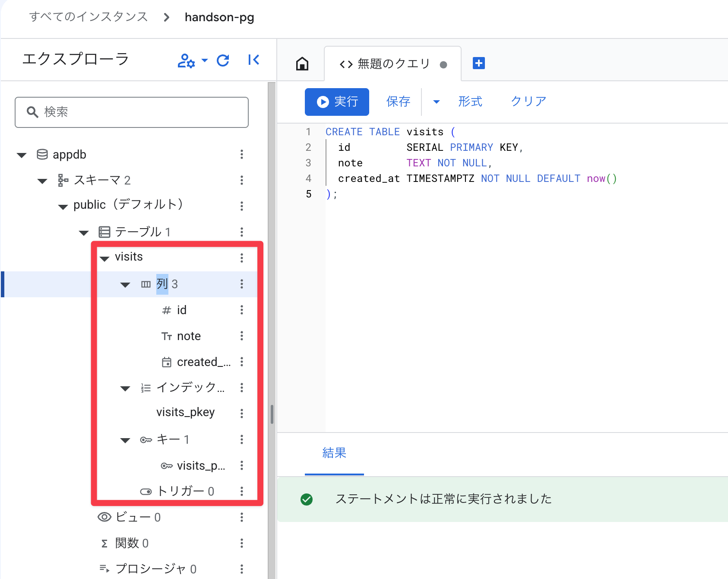This screenshot has width=728, height=579.
Task: Collapse the 列 3 columns node
Action: [x=125, y=285]
